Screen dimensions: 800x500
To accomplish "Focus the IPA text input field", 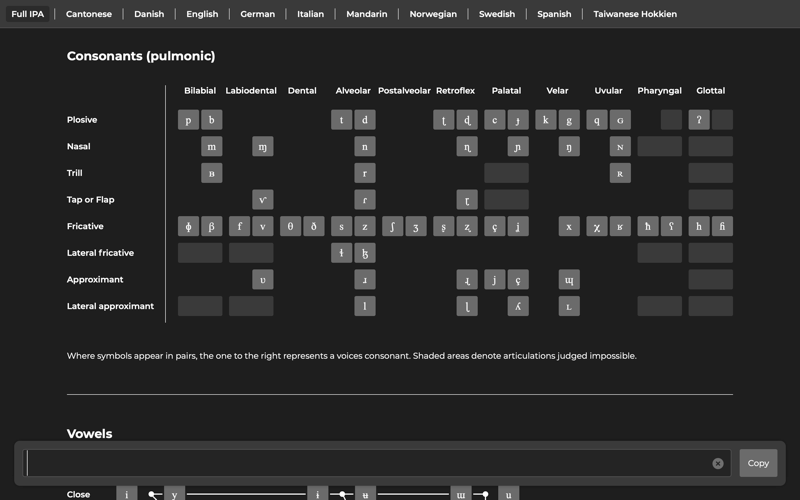I will (377, 463).
